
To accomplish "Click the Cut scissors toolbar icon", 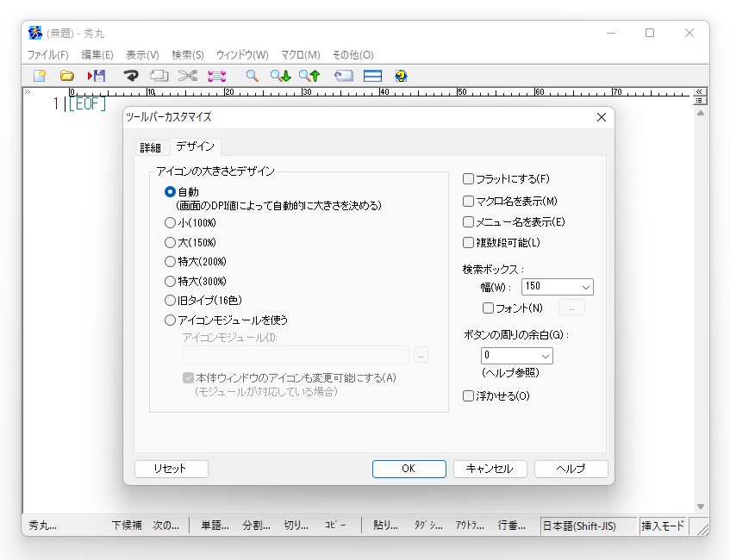I will pyautogui.click(x=188, y=76).
